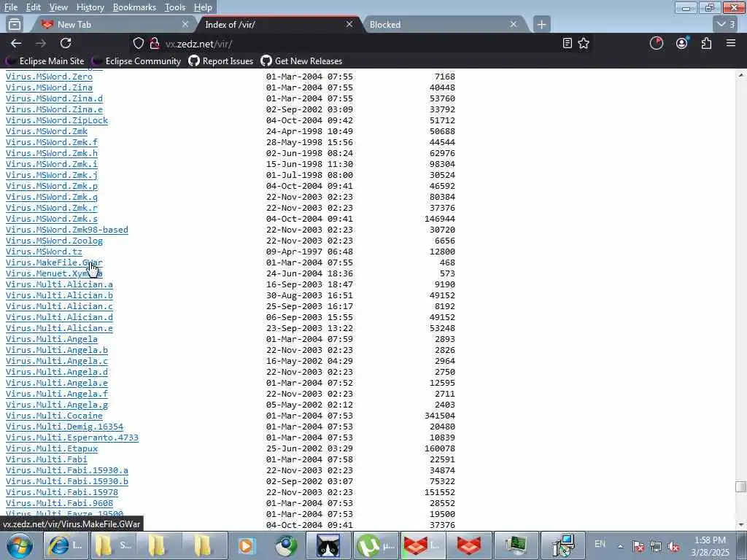Open the Bookmarks menu
Image resolution: width=747 pixels, height=560 pixels.
[x=134, y=7]
